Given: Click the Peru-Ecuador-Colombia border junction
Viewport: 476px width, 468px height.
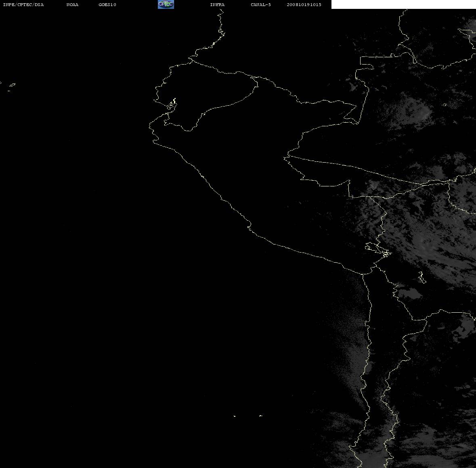Looking at the screenshot, I should point(254,77).
